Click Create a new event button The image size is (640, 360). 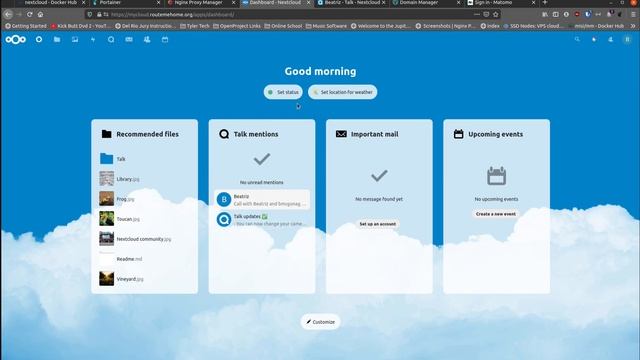(x=496, y=214)
